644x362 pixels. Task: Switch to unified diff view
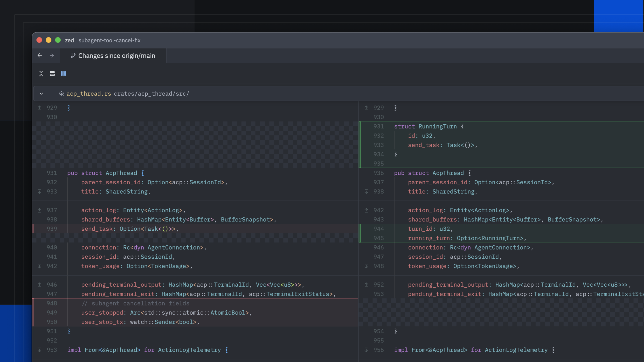click(x=52, y=74)
